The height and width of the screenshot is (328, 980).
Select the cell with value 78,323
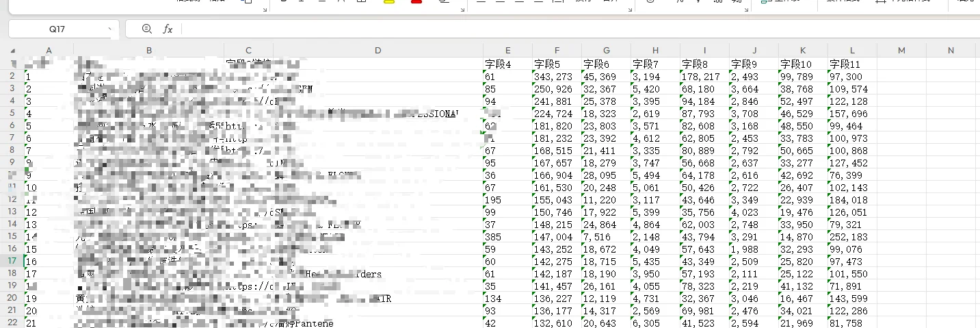click(704, 286)
